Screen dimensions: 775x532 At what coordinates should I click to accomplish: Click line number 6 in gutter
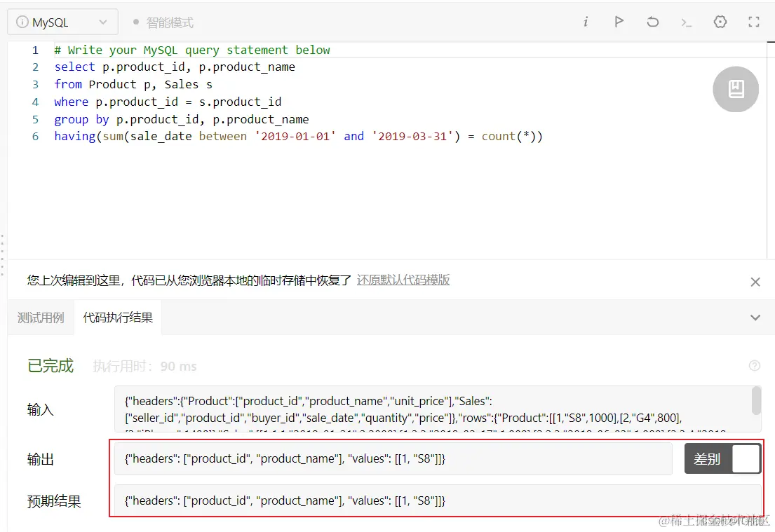tap(35, 137)
